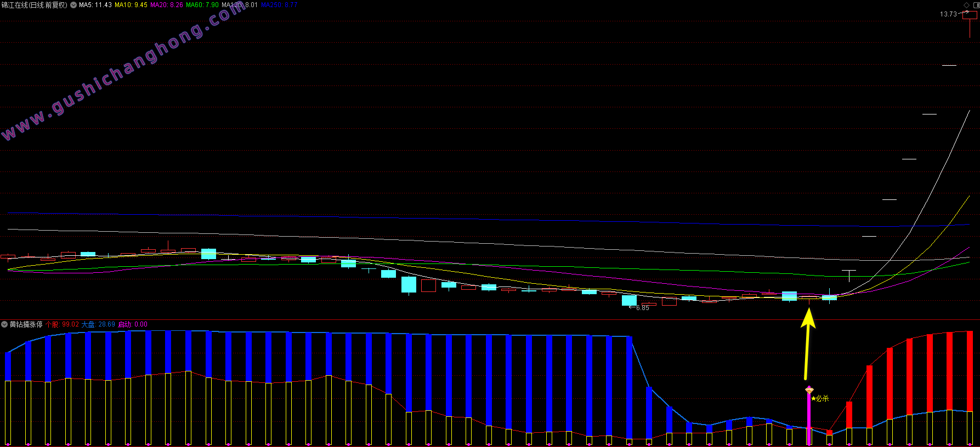Click the 启动: 0.00 value
The height and width of the screenshot is (447, 980).
133,324
